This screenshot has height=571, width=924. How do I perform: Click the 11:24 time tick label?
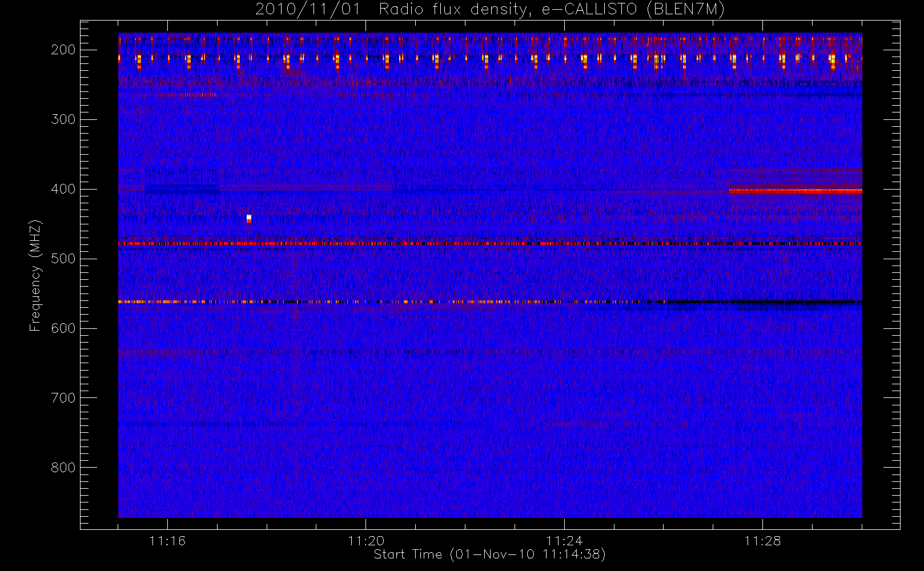(564, 541)
